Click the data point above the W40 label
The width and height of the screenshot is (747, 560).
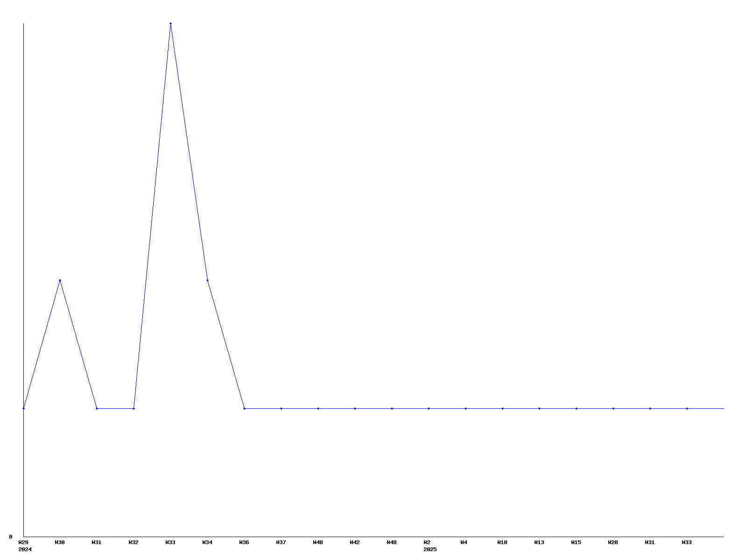pyautogui.click(x=318, y=408)
